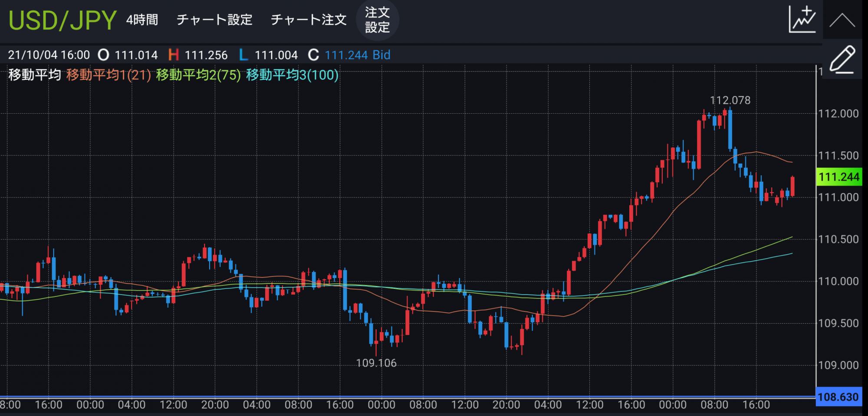This screenshot has width=868, height=416.
Task: Click the 111.244 Bid close value
Action: pos(358,55)
